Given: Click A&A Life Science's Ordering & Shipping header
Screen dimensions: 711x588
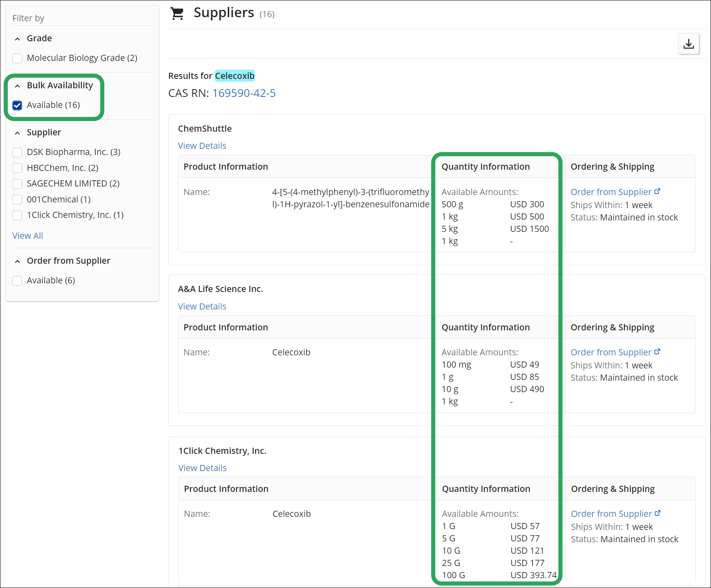Looking at the screenshot, I should (x=612, y=327).
